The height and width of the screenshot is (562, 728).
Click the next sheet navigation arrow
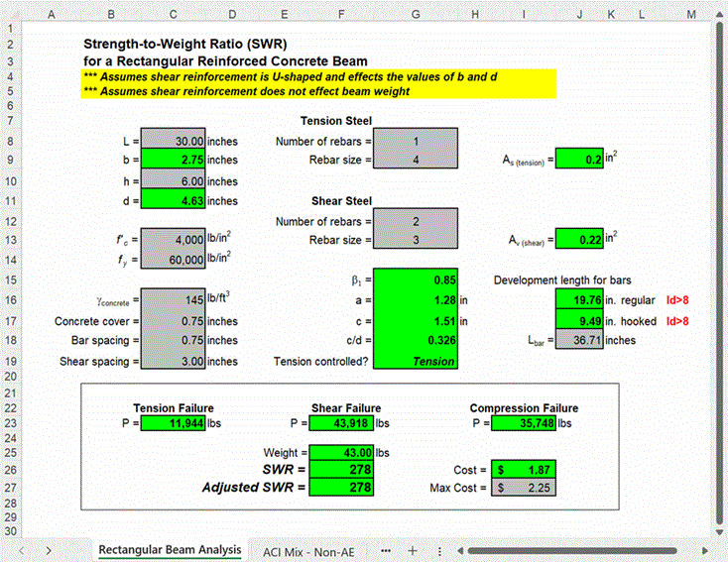[x=48, y=550]
